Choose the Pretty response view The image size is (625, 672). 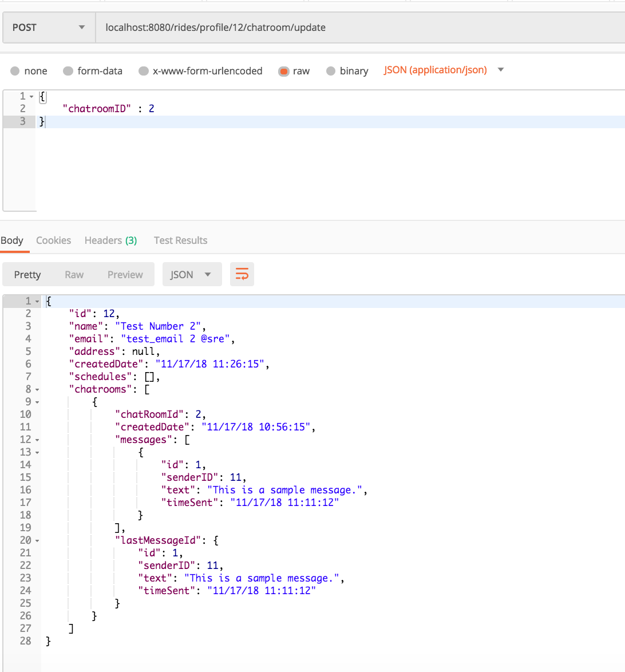click(27, 275)
